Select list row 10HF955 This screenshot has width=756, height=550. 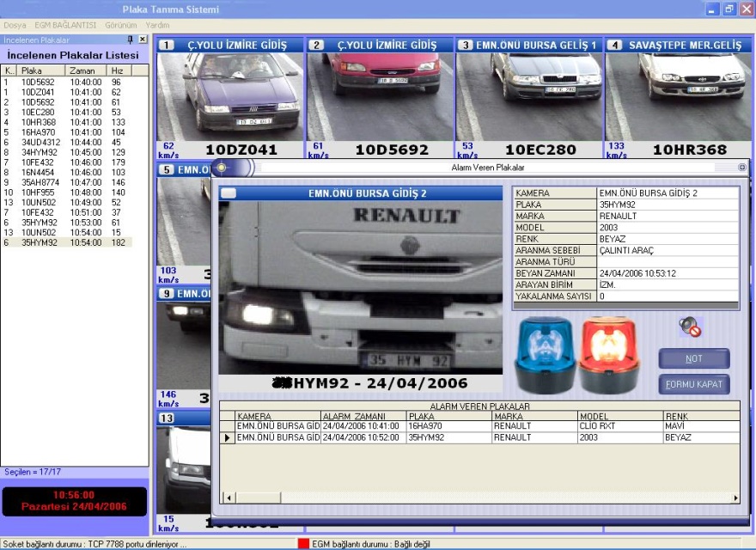tap(66, 192)
